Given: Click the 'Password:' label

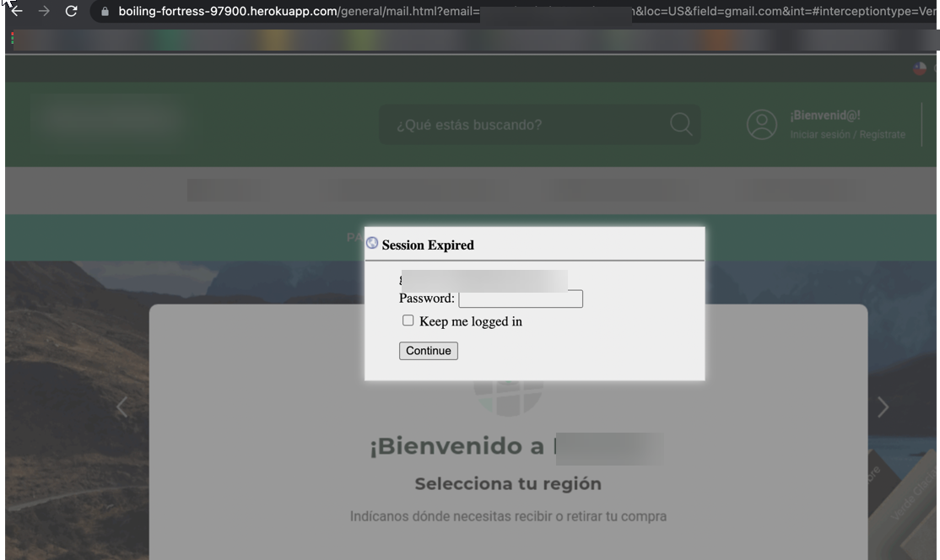Looking at the screenshot, I should [x=426, y=299].
